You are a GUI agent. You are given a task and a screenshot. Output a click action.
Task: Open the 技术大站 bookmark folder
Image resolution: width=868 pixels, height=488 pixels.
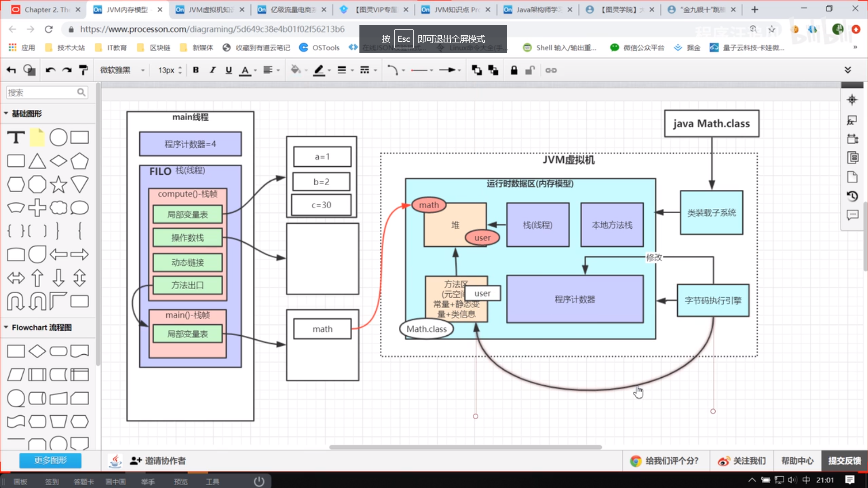(65, 47)
